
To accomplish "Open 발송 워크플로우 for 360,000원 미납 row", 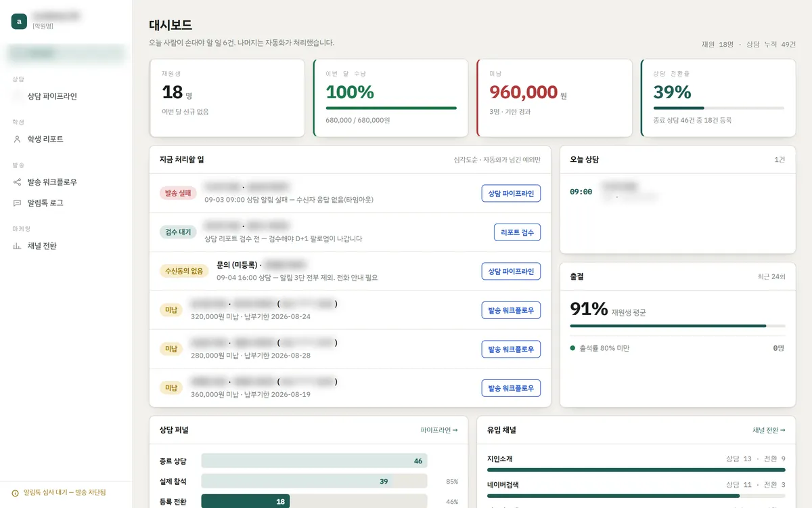I will click(511, 388).
